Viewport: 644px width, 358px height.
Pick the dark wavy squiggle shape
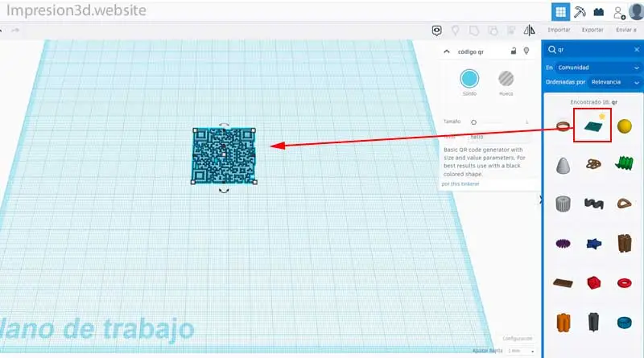pos(593,204)
